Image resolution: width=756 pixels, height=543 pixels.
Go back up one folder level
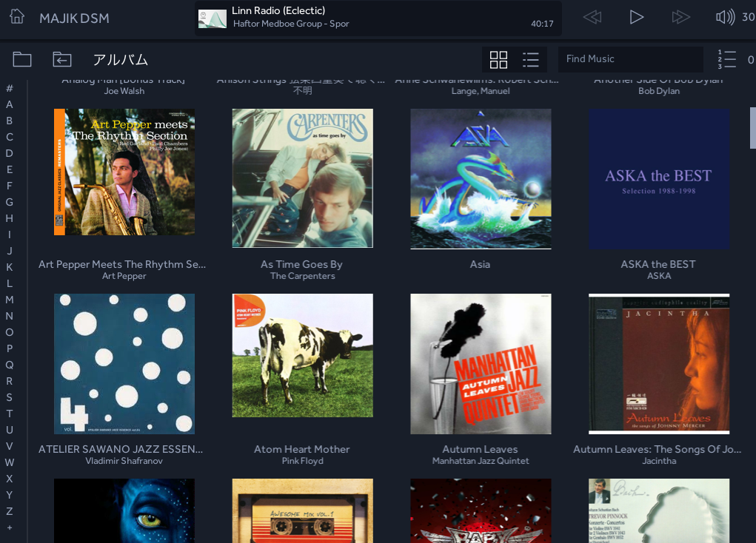pyautogui.click(x=62, y=59)
